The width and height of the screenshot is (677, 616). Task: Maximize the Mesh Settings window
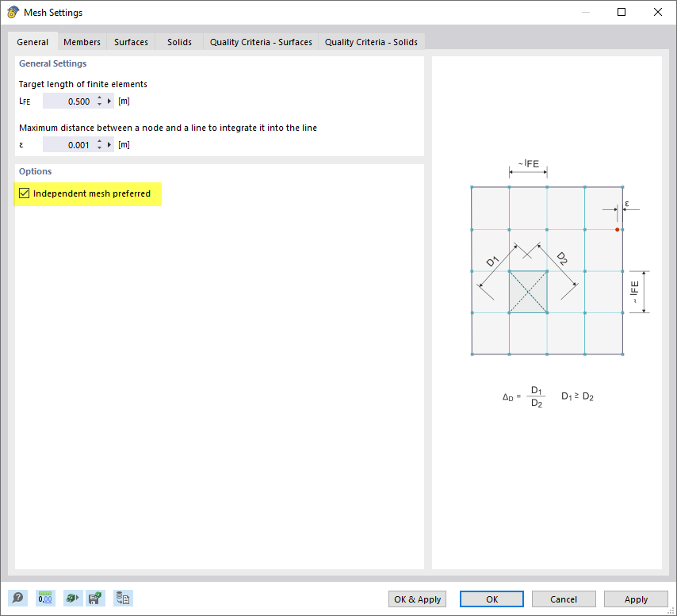pos(622,12)
